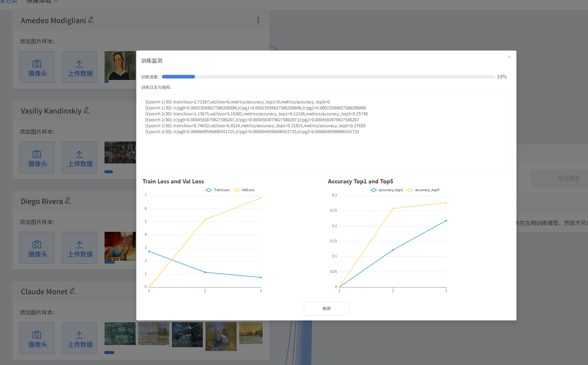Open camera capture for Amedeo Modigliani
Screen dimensions: 588x365
point(37,67)
